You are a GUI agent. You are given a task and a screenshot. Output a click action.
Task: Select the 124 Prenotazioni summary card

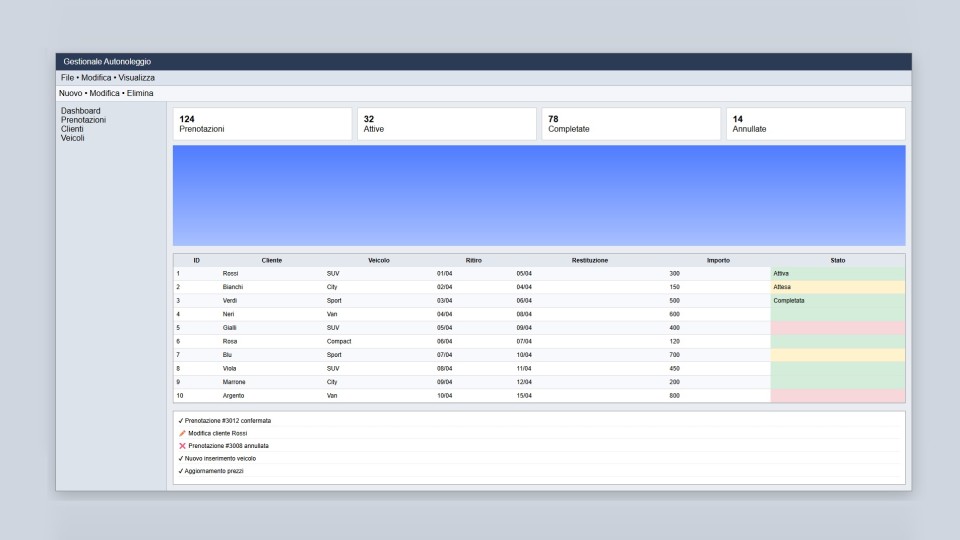click(x=262, y=124)
